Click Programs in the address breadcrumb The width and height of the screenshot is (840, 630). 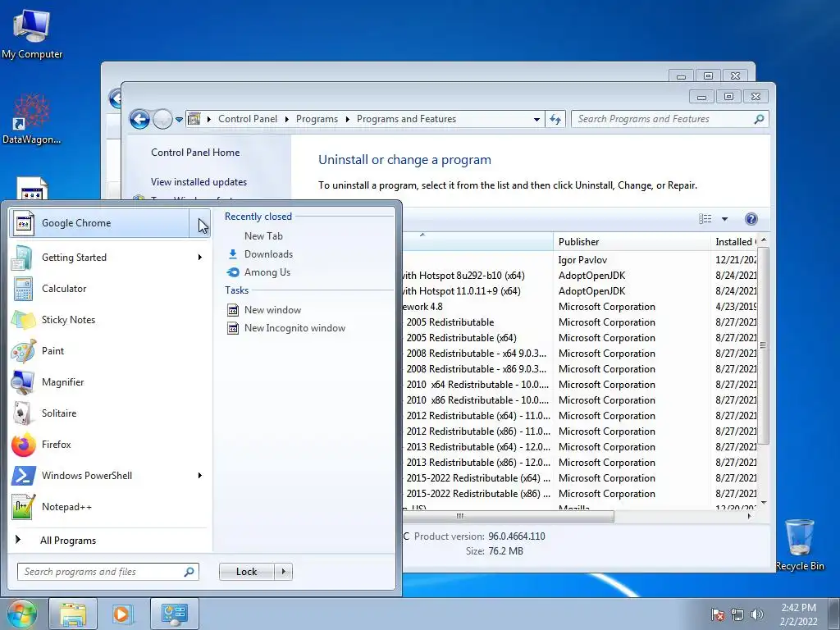[317, 119]
